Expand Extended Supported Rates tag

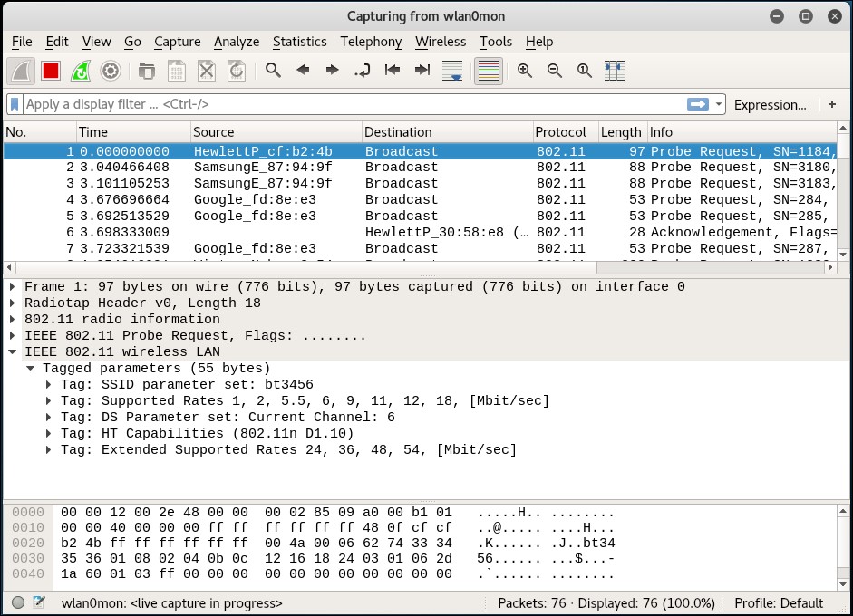(x=49, y=449)
